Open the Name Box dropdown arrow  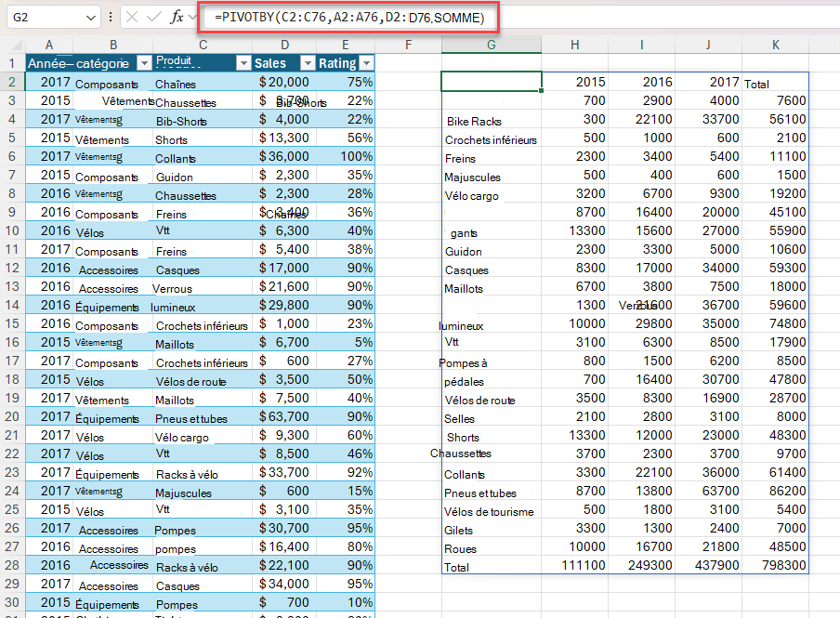[90, 18]
